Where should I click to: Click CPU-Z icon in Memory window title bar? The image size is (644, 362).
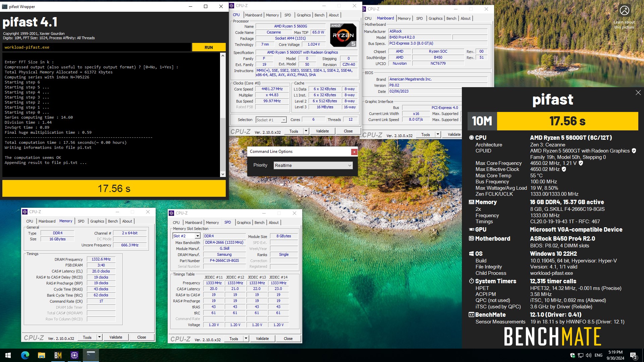[25, 212]
